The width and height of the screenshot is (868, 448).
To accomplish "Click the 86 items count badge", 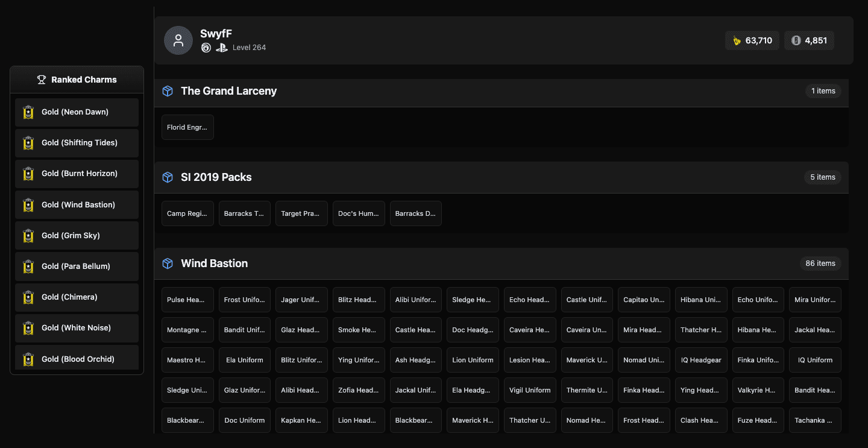I will 820,263.
